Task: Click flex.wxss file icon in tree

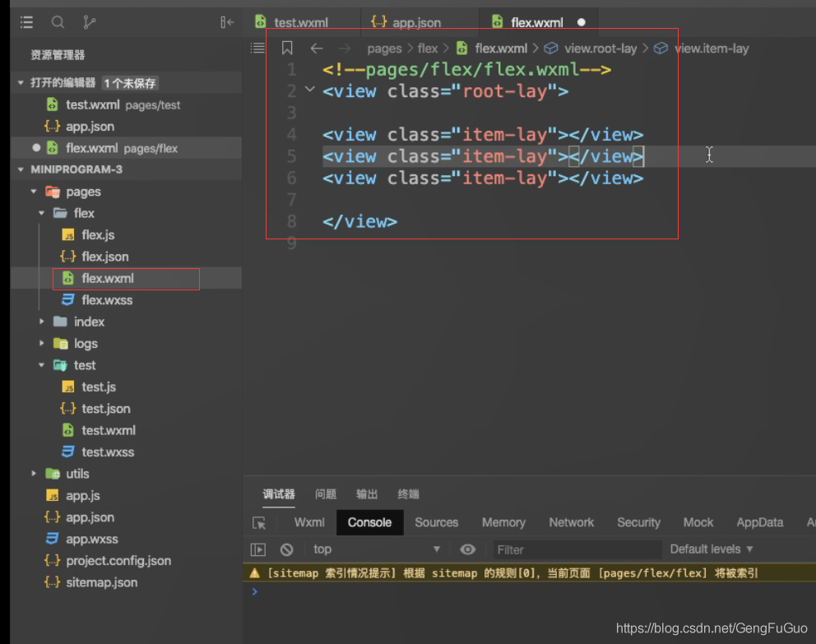Action: click(68, 300)
